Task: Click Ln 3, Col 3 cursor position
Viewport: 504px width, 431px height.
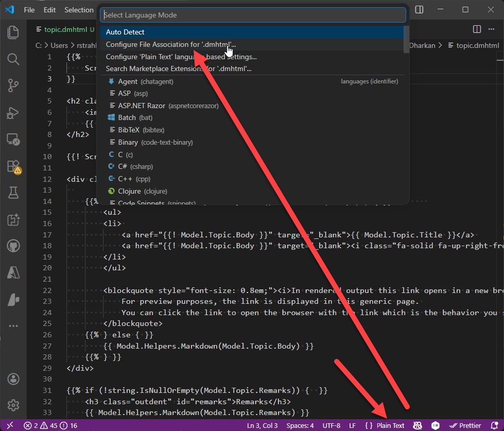Action: [x=262, y=425]
